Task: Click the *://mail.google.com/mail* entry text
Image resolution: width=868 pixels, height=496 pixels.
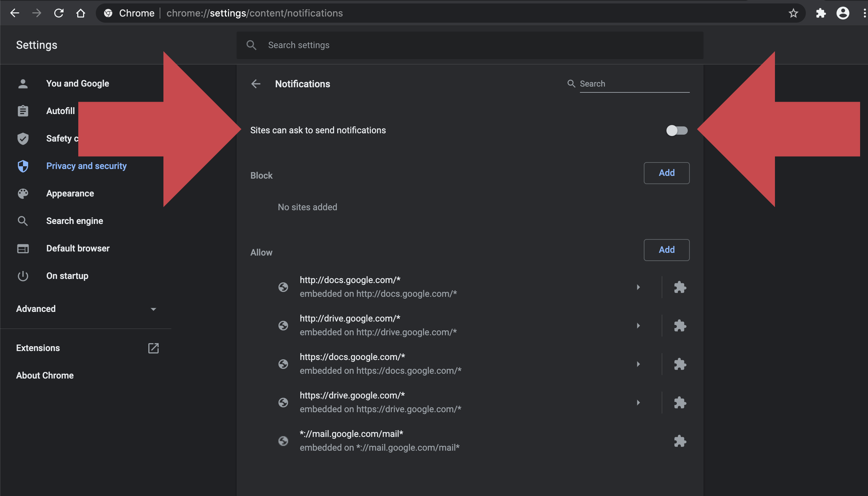Action: (x=351, y=434)
